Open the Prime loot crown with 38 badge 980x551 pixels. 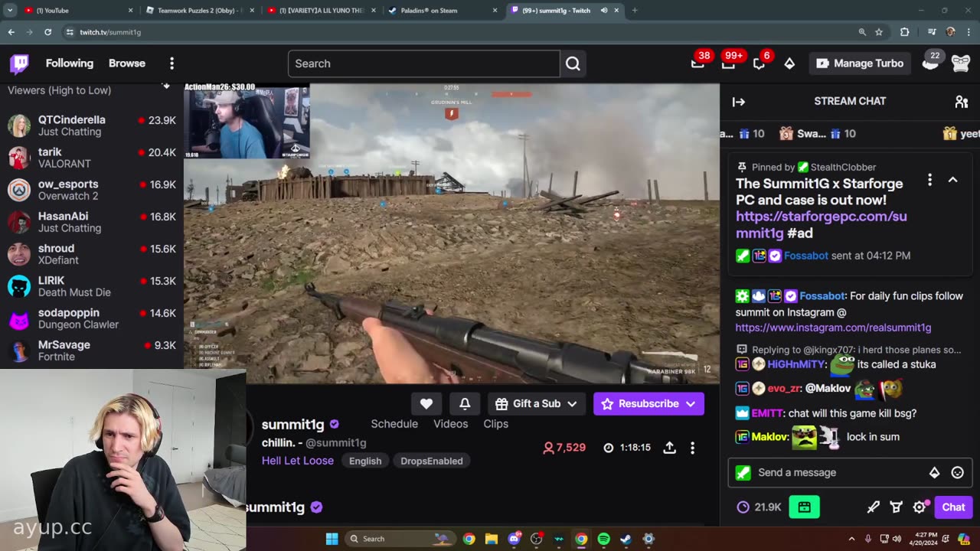click(x=697, y=64)
